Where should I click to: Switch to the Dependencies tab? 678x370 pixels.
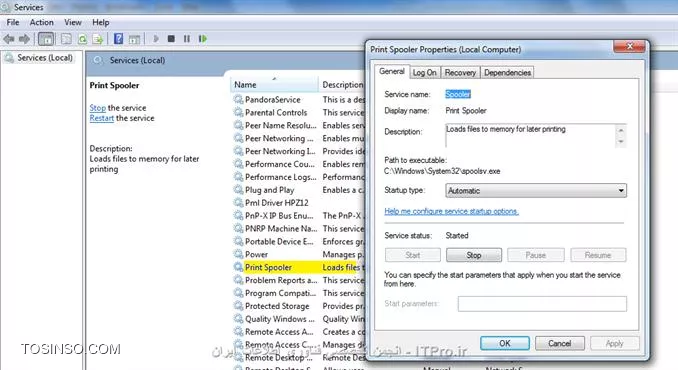[507, 73]
